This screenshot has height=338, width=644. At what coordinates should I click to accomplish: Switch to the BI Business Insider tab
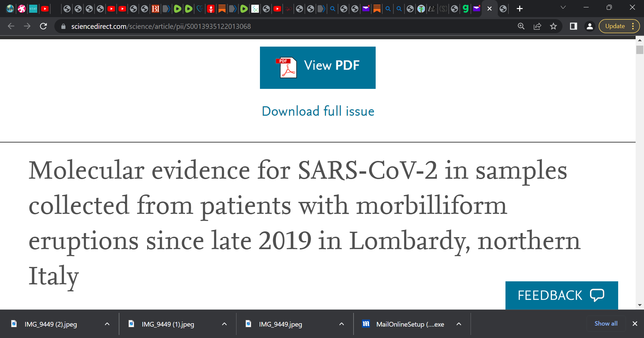(155, 9)
